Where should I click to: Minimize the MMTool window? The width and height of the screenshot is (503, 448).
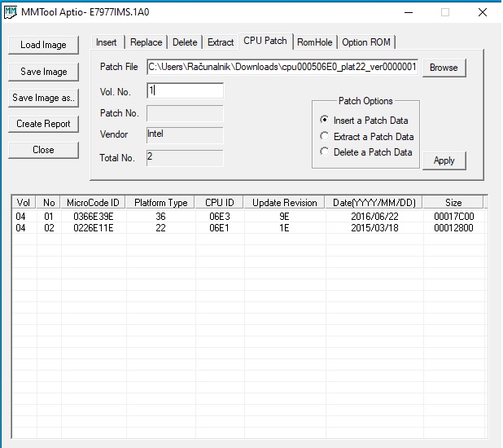click(409, 12)
